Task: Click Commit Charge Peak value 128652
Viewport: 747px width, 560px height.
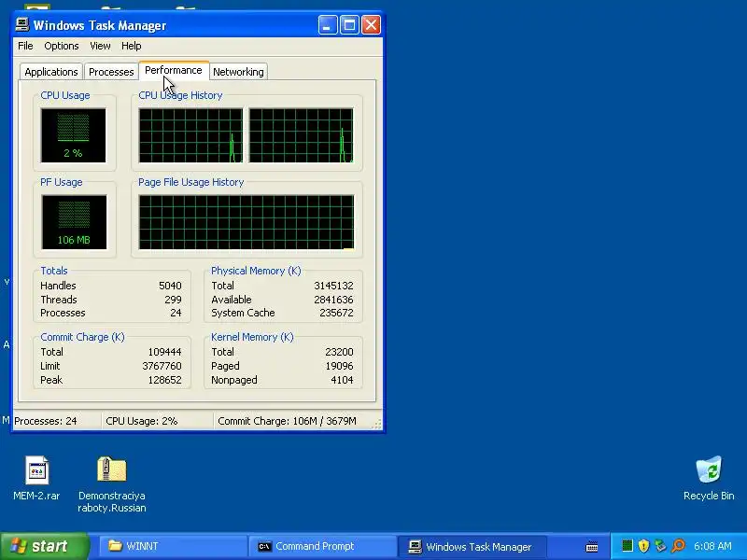Action: [165, 380]
